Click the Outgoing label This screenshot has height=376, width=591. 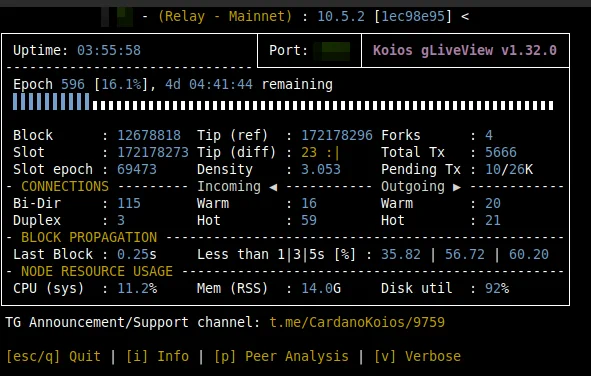tap(413, 186)
